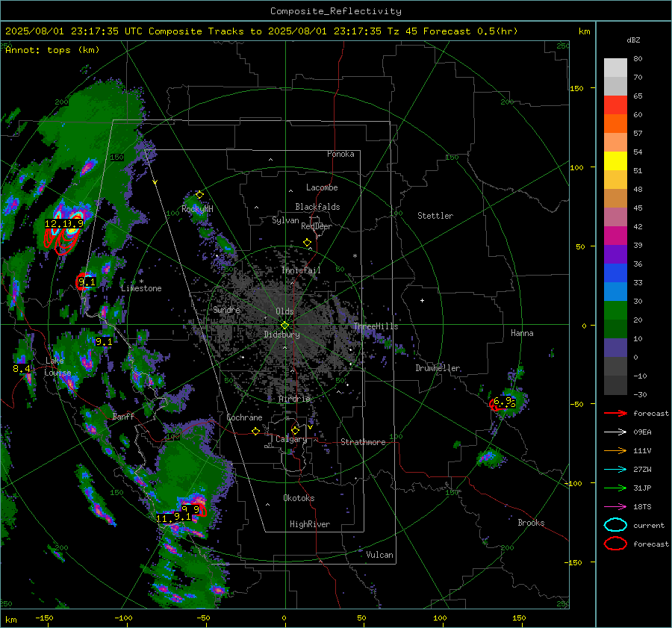Select the white 09EA arrow legend icon
672x628 pixels.
point(615,432)
